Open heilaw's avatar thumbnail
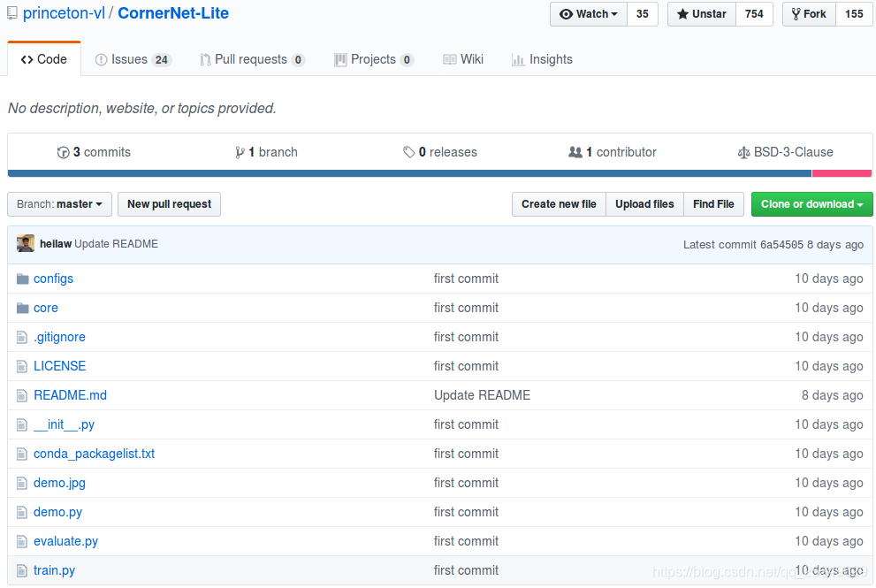Image resolution: width=876 pixels, height=588 pixels. click(x=25, y=244)
